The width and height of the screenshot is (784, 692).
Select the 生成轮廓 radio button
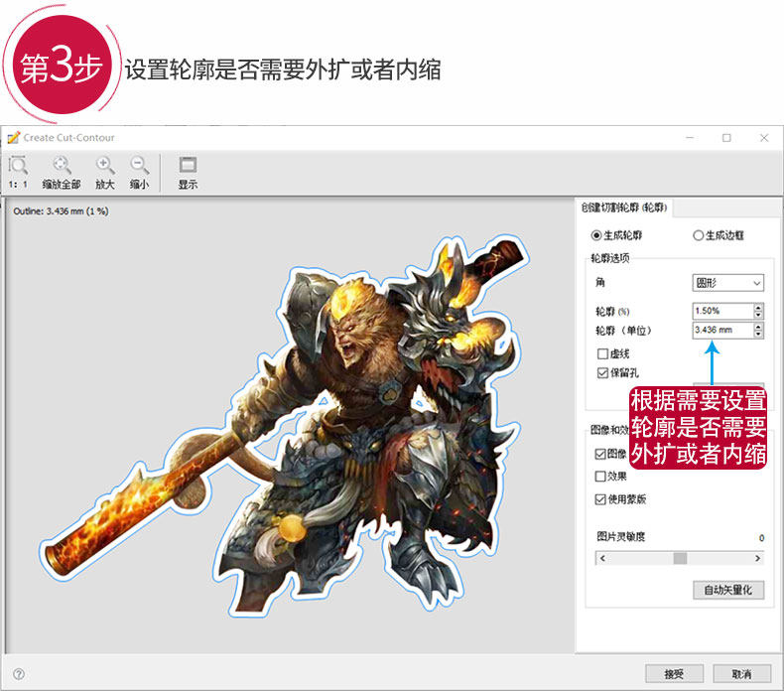pos(596,235)
